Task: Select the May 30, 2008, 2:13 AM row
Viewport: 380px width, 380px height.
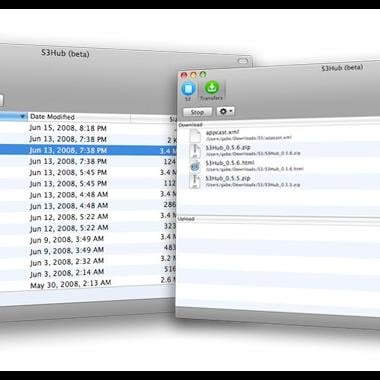Action: pyautogui.click(x=87, y=284)
